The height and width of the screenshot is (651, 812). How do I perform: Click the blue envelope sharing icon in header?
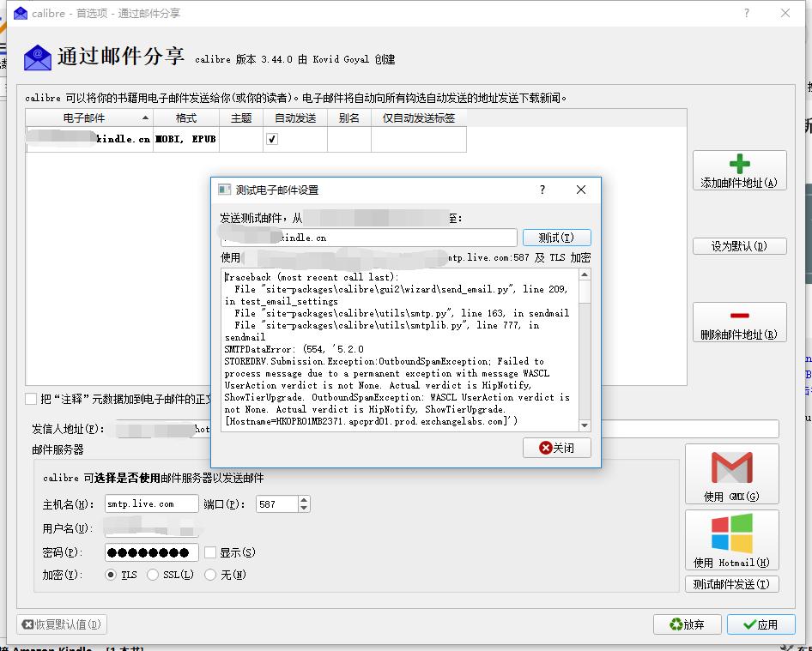(x=36, y=57)
